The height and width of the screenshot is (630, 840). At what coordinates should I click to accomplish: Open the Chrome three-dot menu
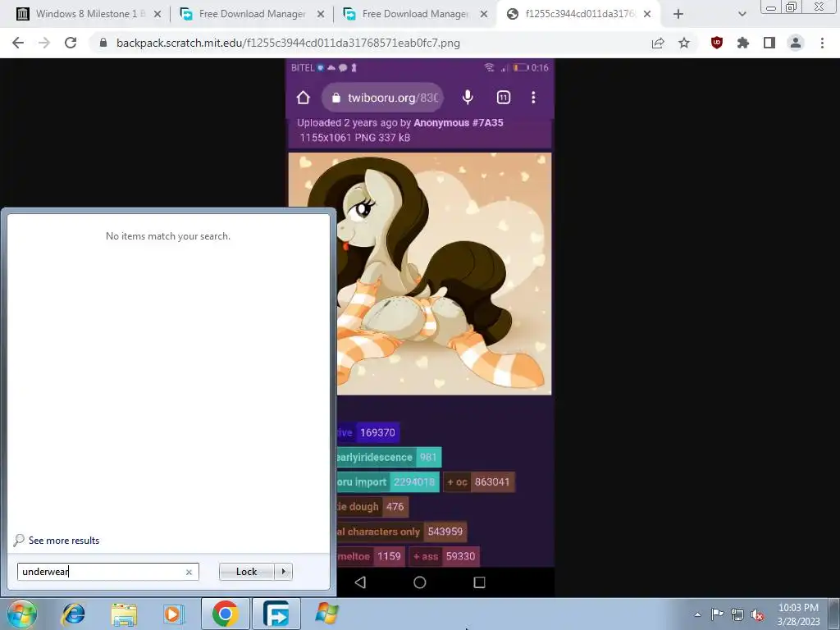822,43
